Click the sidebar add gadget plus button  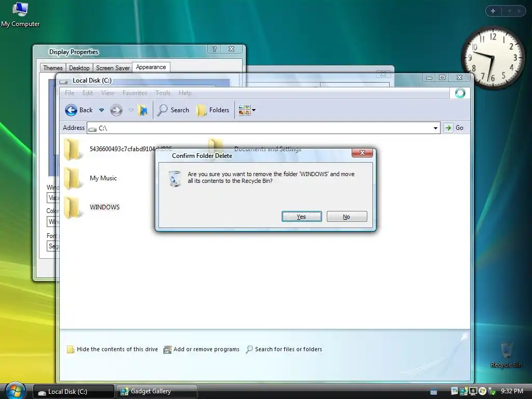[x=493, y=11]
